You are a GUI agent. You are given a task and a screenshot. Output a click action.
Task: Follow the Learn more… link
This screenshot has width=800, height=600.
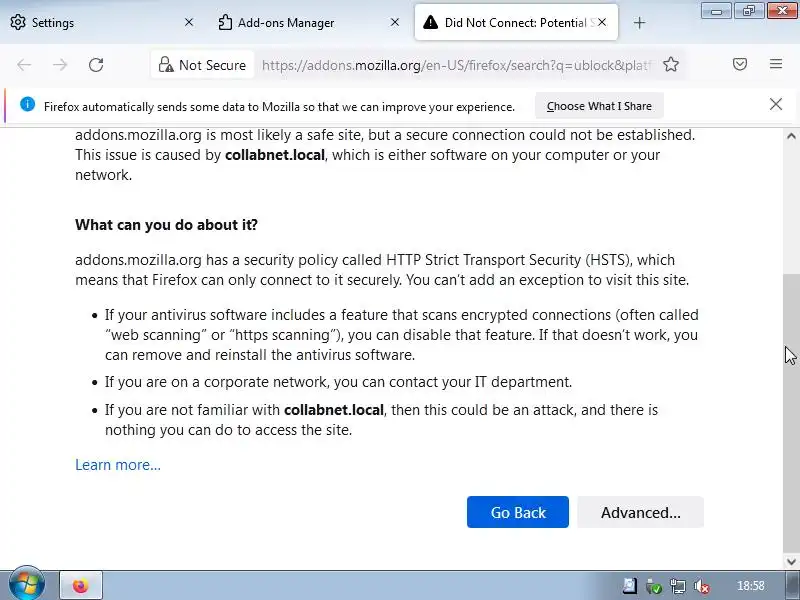point(118,464)
